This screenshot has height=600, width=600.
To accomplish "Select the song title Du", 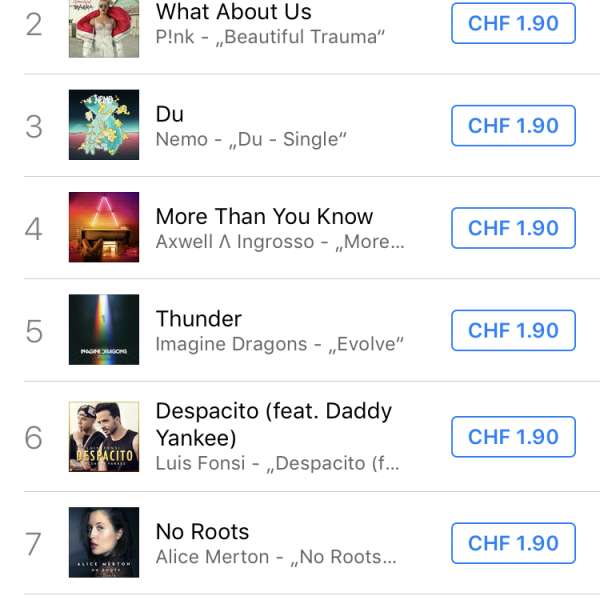I will [170, 114].
